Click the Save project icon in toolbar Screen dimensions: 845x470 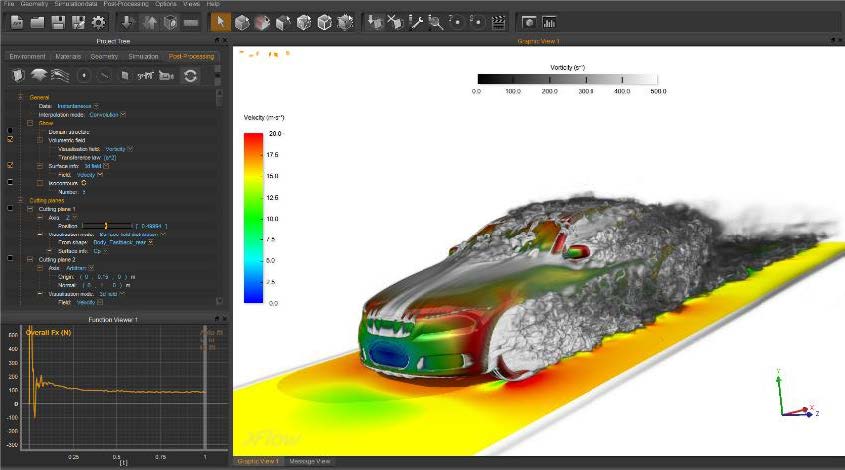pyautogui.click(x=58, y=22)
